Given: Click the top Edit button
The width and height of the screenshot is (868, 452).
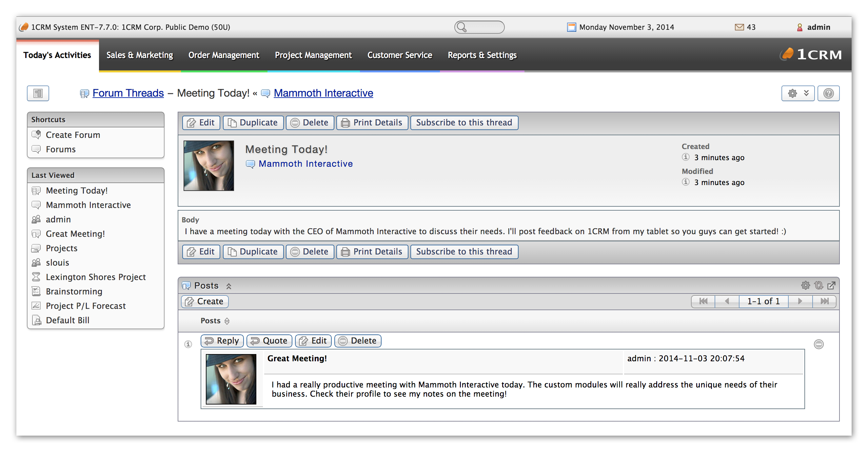Looking at the screenshot, I should coord(201,122).
